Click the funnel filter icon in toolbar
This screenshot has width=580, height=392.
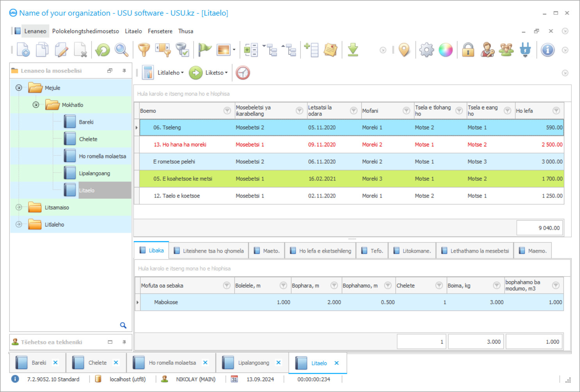click(144, 50)
